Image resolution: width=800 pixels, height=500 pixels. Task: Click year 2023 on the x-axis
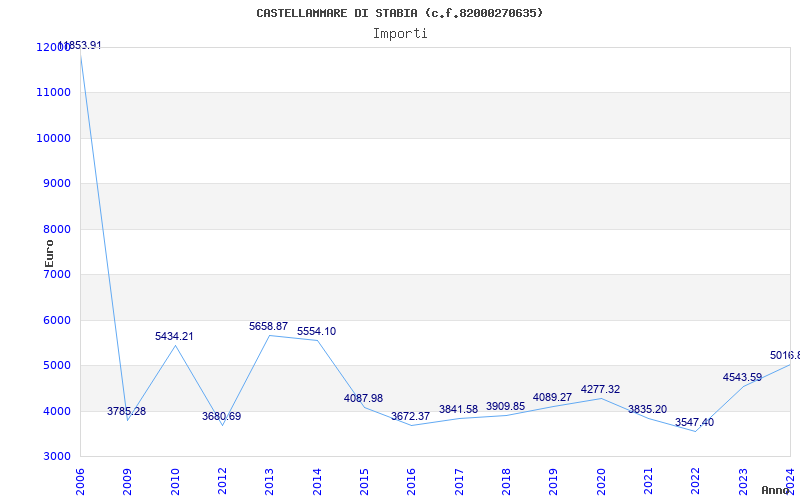(x=742, y=479)
